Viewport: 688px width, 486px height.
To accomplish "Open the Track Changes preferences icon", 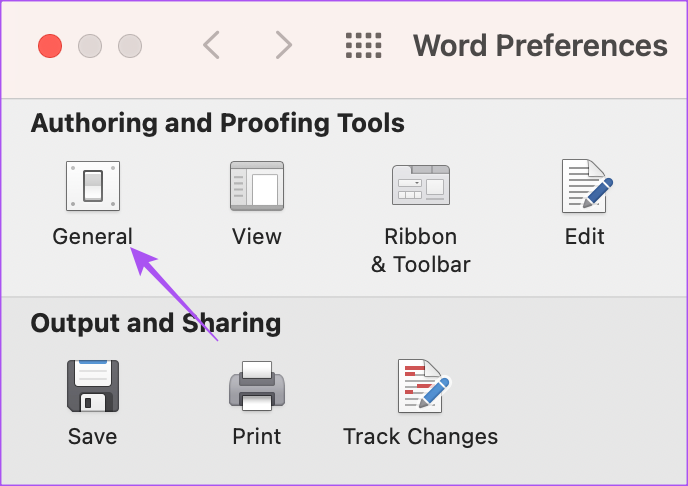I will click(423, 386).
